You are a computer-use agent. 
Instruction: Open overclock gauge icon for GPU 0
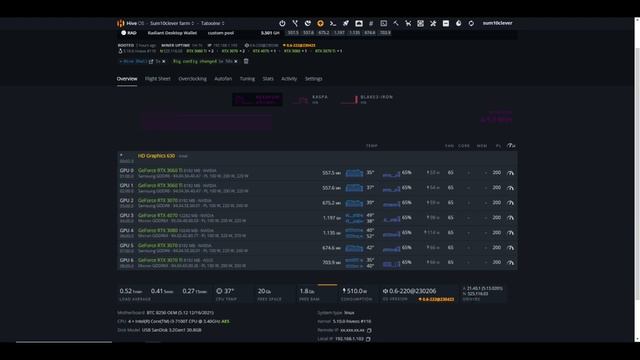[510, 173]
